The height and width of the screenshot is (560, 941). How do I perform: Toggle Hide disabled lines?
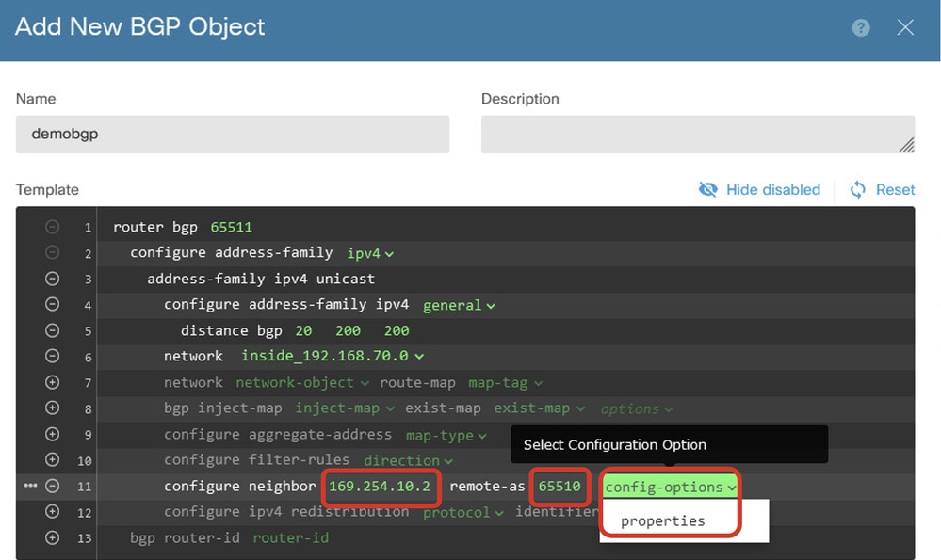pyautogui.click(x=759, y=189)
